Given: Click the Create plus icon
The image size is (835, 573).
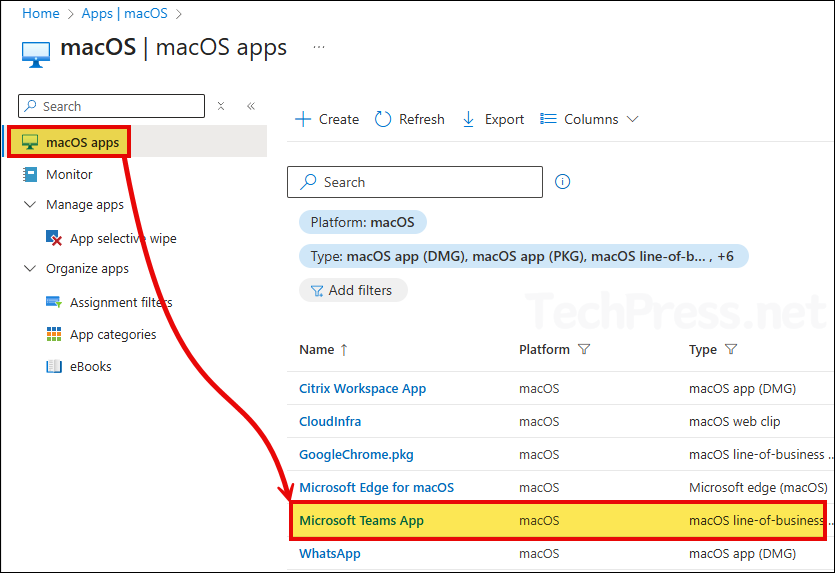Looking at the screenshot, I should [303, 119].
